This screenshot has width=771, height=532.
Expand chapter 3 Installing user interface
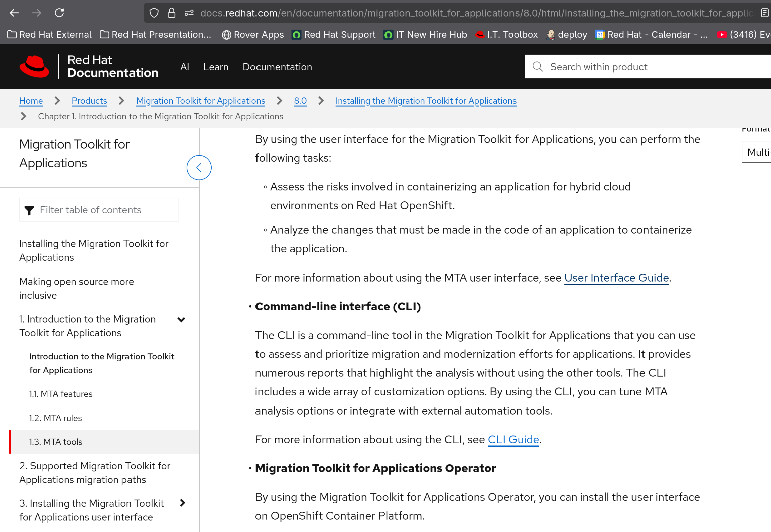coord(182,503)
